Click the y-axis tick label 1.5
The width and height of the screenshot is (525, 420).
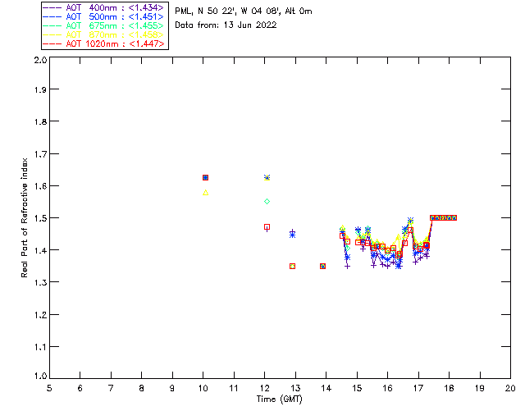(x=40, y=218)
